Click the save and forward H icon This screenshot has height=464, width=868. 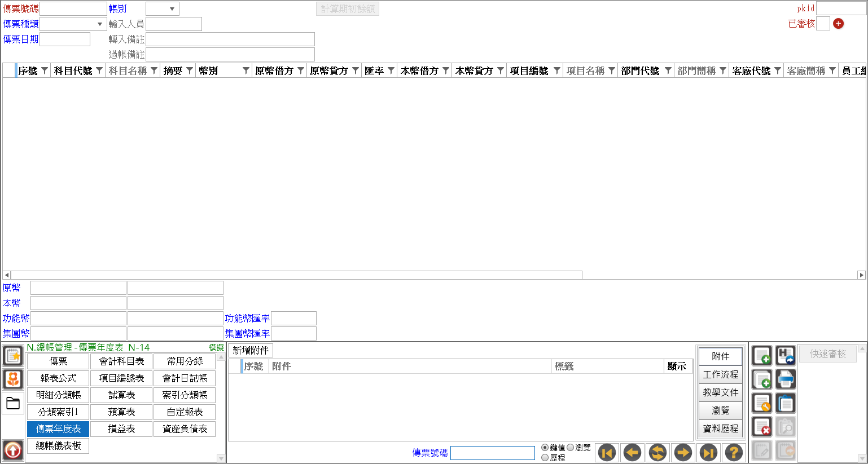(x=786, y=356)
